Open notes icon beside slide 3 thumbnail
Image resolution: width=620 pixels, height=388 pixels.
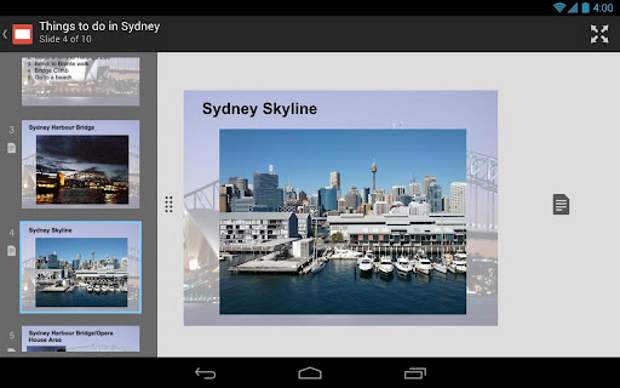[x=11, y=148]
